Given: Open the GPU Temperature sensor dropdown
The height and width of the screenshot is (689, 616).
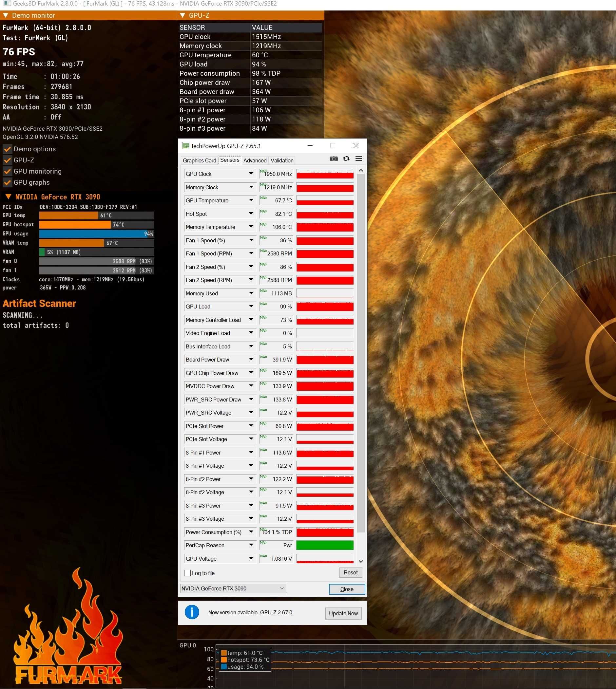Looking at the screenshot, I should tap(251, 200).
